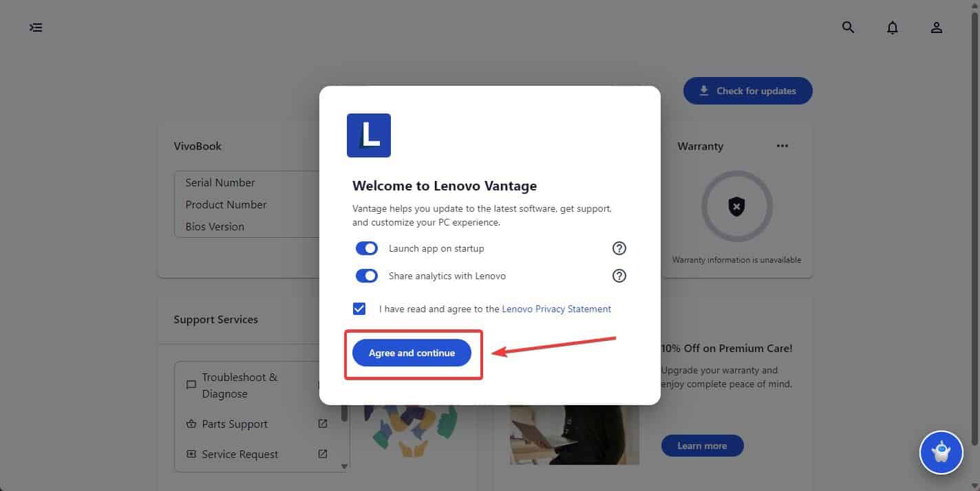Click the help icon beside analytics option

tap(619, 276)
